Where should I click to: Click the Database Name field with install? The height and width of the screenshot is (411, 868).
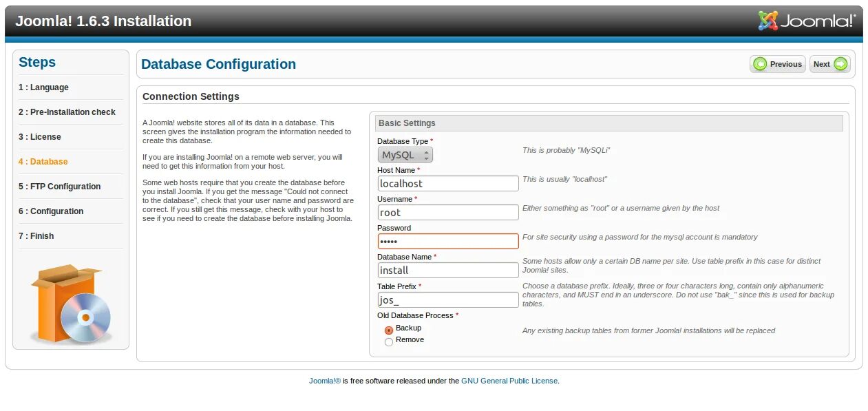[448, 271]
